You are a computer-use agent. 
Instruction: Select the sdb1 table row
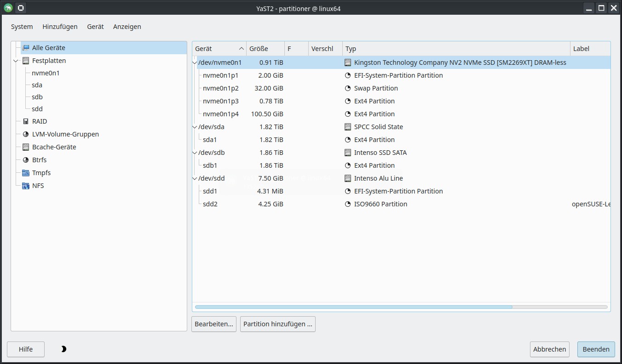point(401,165)
